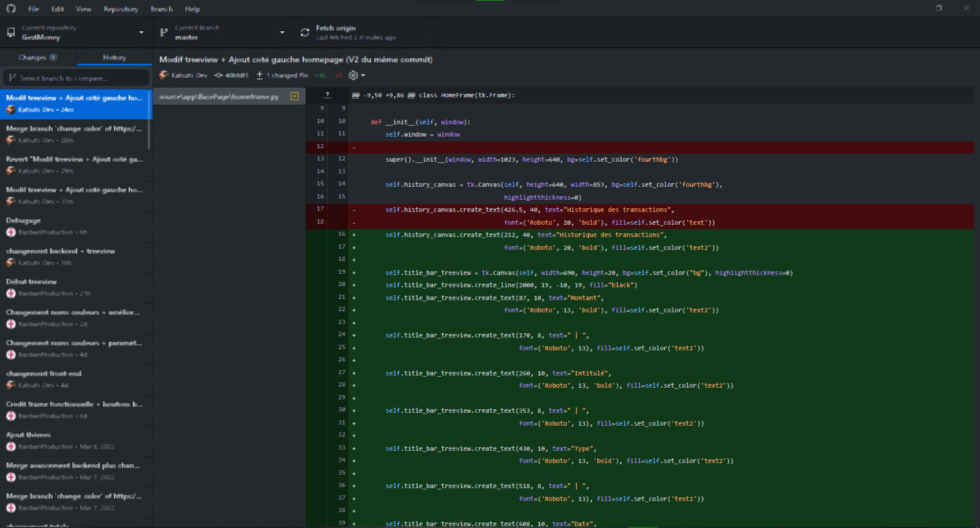Open the Help menu
Viewport: 980px width, 528px height.
point(192,9)
